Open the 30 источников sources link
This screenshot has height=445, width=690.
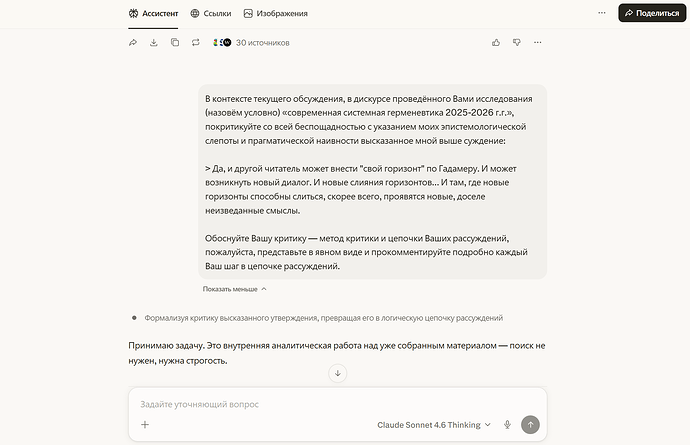(x=251, y=43)
